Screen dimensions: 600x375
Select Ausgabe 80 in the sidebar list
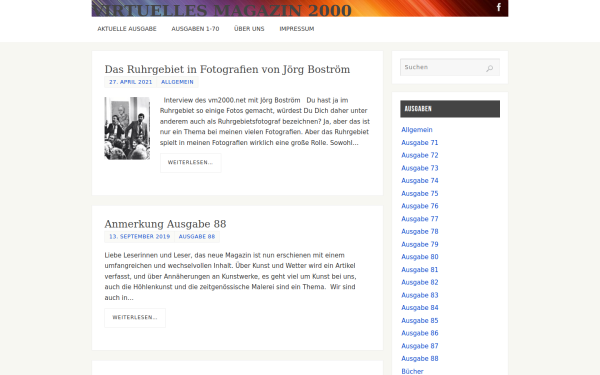(419, 257)
